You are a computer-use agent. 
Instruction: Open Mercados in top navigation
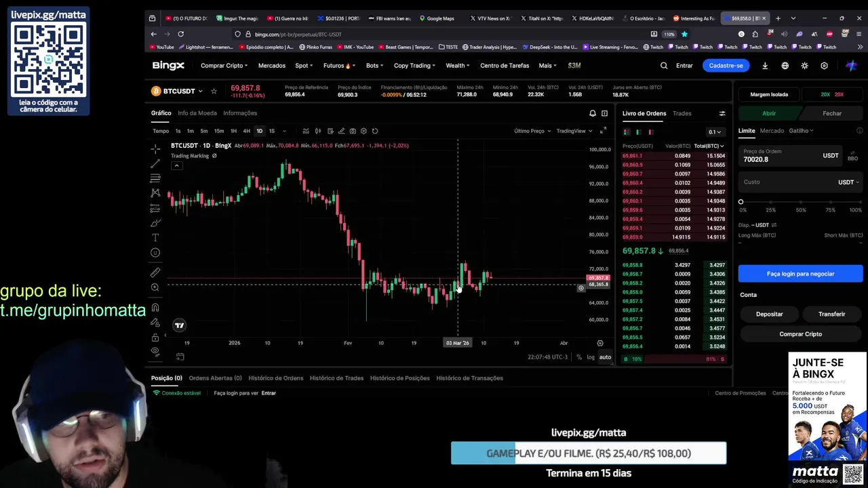(272, 66)
